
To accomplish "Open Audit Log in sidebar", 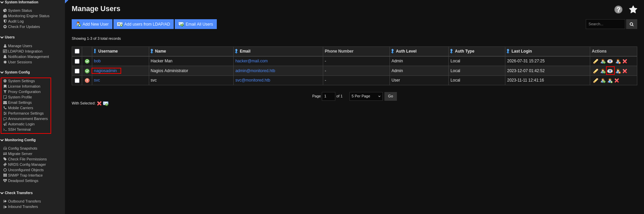I will (16, 21).
